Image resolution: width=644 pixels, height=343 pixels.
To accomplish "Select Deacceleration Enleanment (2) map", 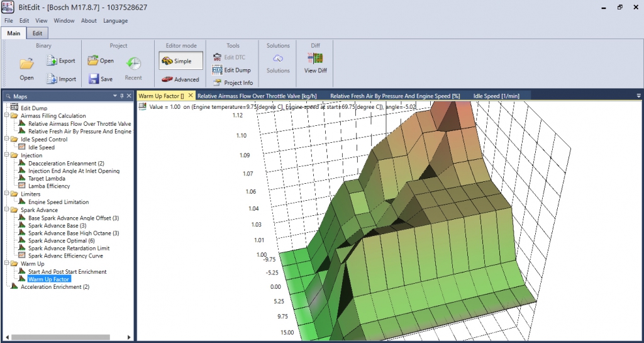I will (x=66, y=163).
